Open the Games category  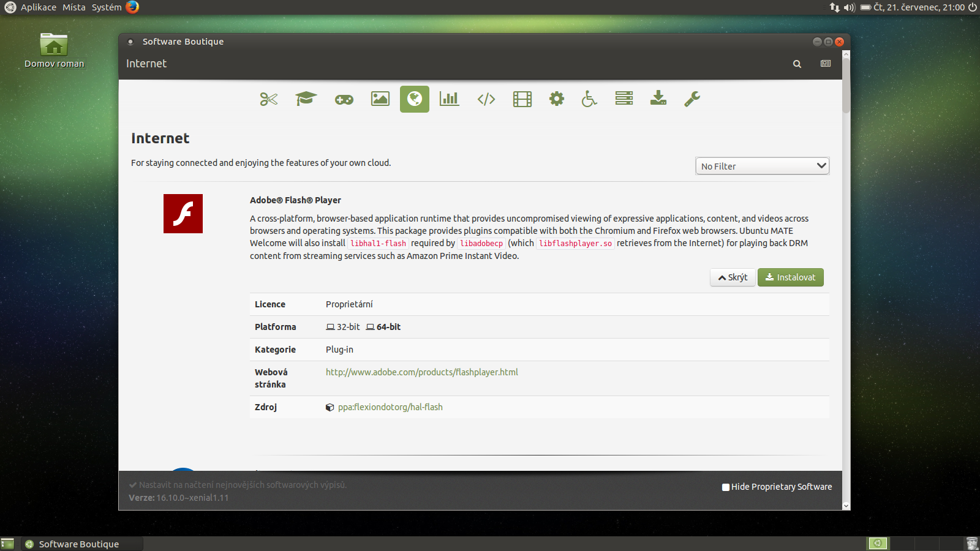pos(344,99)
